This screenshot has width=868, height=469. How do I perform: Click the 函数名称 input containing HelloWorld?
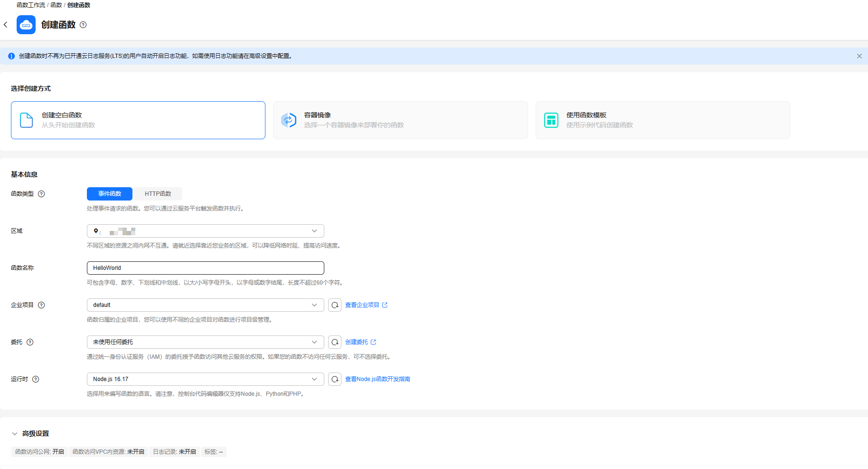(x=206, y=268)
